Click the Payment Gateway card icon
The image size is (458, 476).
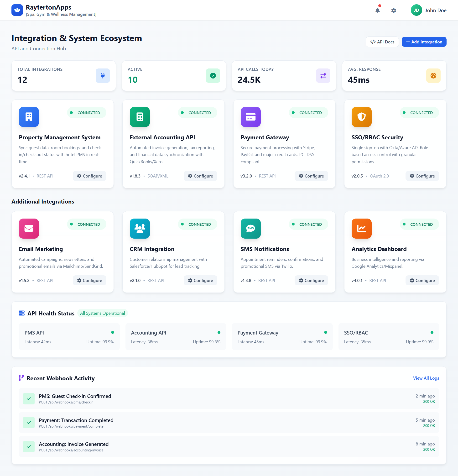(x=251, y=117)
